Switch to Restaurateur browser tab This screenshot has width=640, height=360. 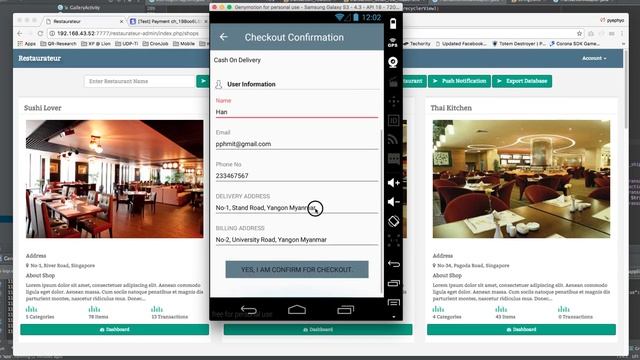(x=84, y=21)
